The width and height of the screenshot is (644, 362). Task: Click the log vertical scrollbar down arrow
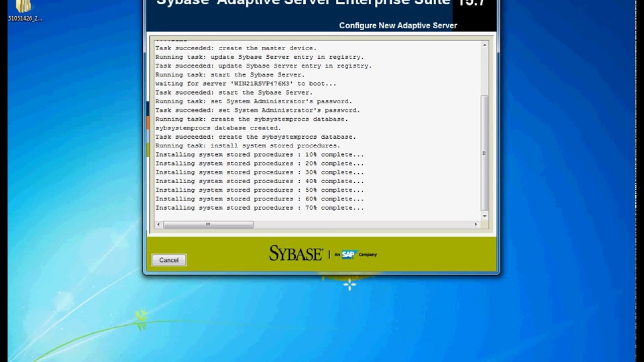485,216
